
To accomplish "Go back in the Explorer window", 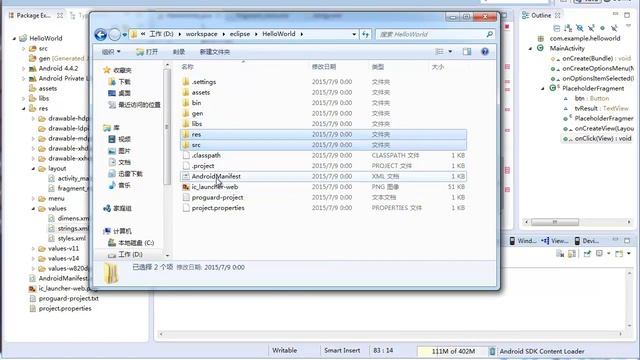I will [x=100, y=34].
